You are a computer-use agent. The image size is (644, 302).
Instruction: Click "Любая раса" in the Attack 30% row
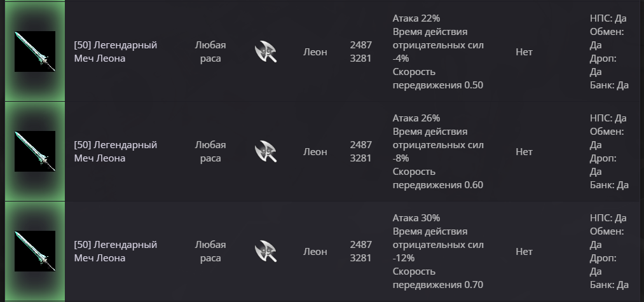(210, 252)
